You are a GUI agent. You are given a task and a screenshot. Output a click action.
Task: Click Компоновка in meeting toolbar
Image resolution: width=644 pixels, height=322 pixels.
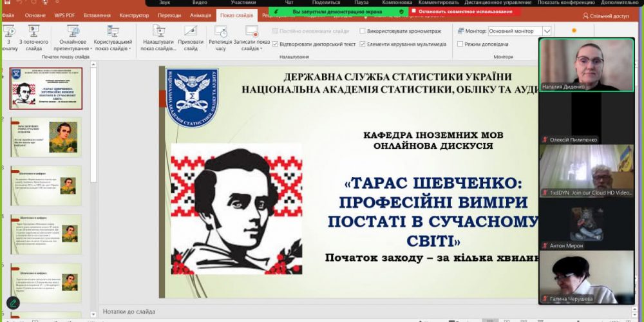[397, 3]
